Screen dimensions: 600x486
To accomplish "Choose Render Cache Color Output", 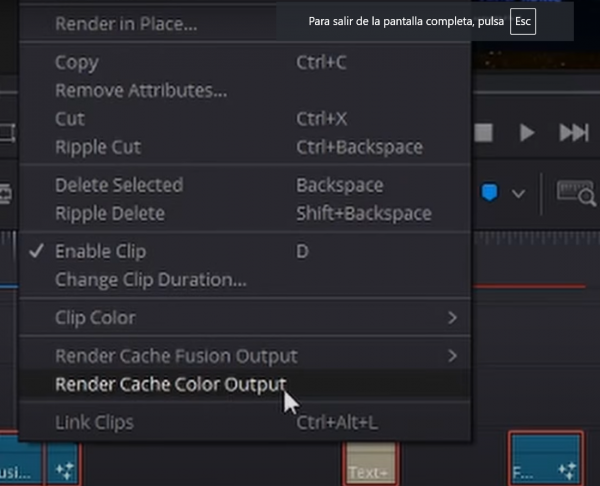I will (170, 384).
